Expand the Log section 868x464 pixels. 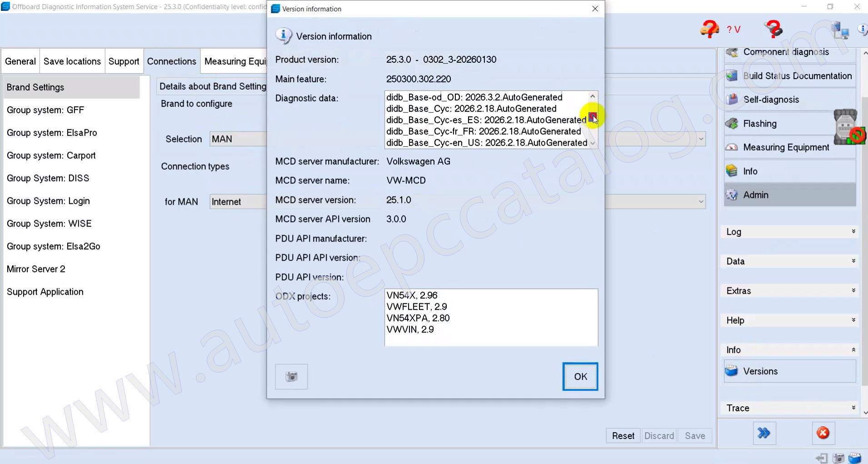coord(789,232)
